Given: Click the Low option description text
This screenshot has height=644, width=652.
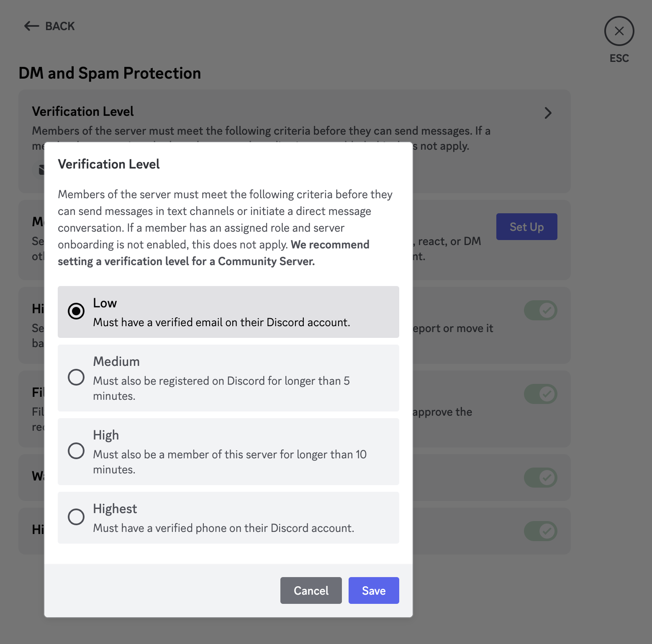Looking at the screenshot, I should (x=221, y=322).
